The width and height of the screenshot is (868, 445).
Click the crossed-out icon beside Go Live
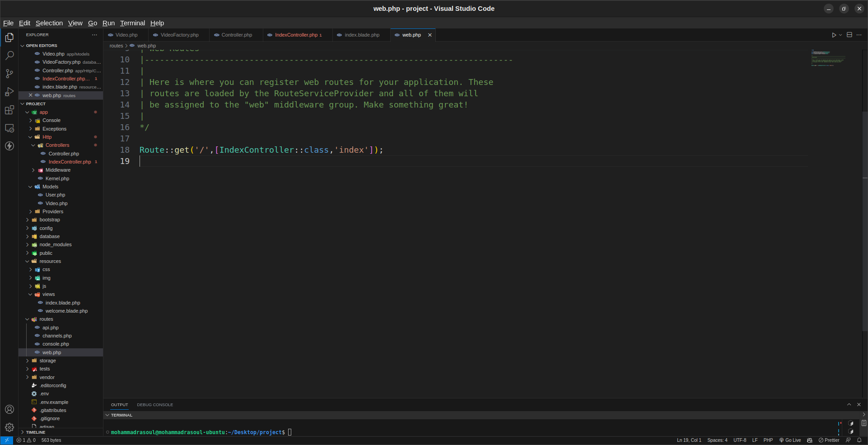(810, 440)
